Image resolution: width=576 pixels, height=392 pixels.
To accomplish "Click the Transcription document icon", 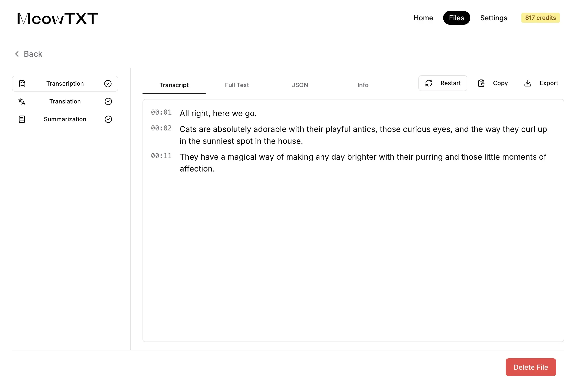I will point(22,84).
